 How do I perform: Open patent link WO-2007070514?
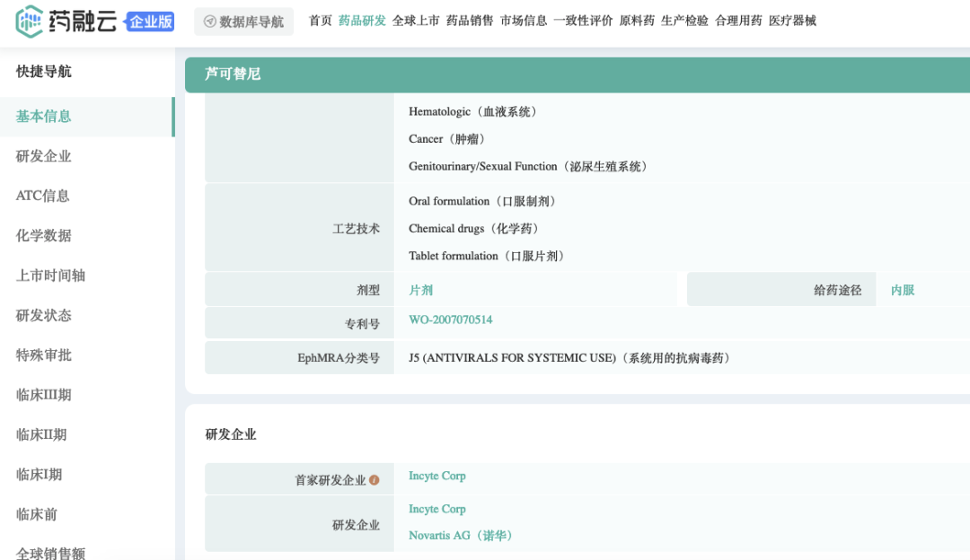click(x=450, y=320)
